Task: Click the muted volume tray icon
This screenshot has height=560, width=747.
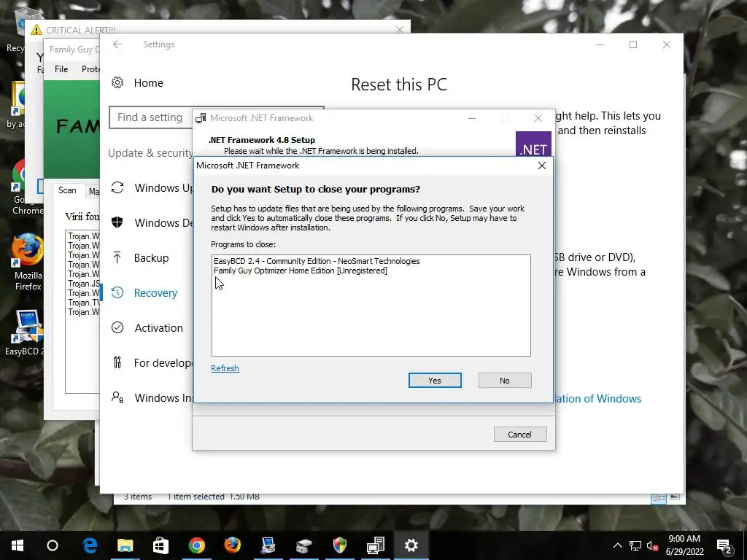Action: pos(653,545)
